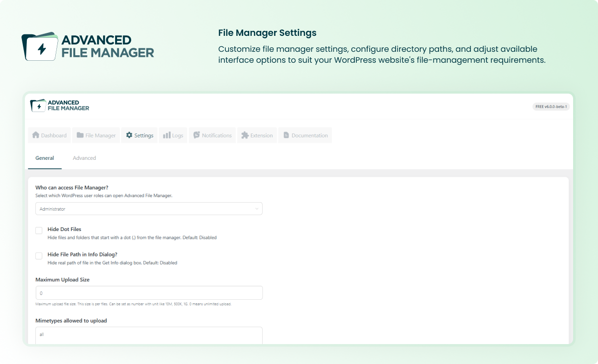Click the Mimetypes allowed to upload textarea
The image size is (598, 364).
149,335
